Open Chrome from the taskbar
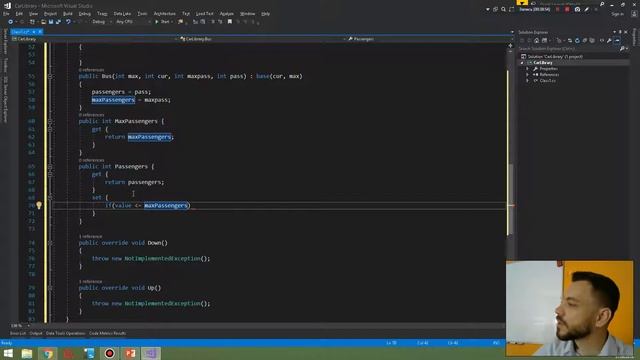Viewport: 640px width, 360px height. [48, 353]
